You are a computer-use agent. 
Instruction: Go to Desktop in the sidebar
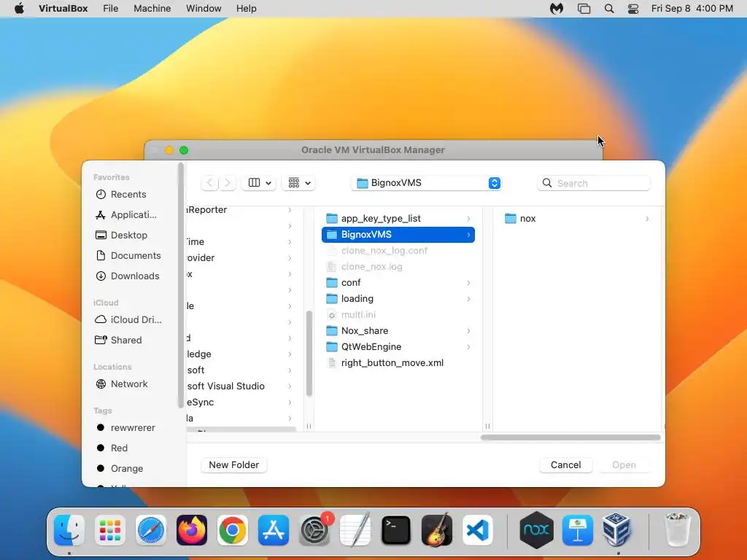[x=129, y=236]
